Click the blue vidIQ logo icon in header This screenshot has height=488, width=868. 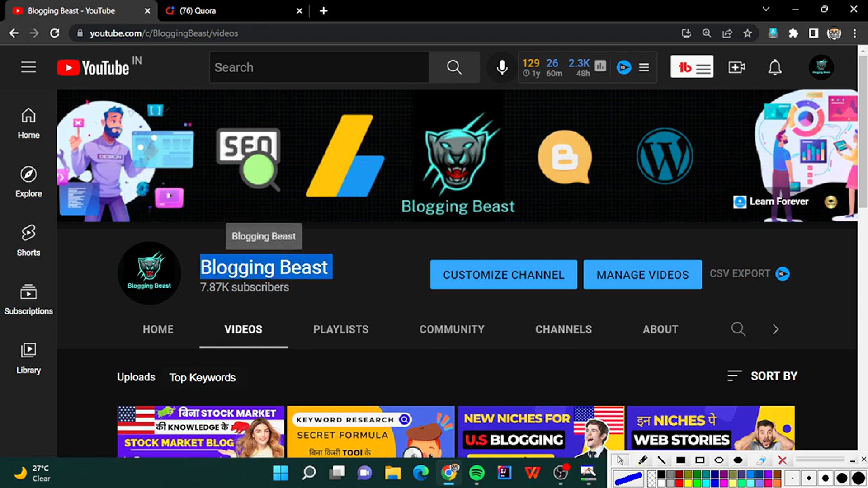[624, 67]
